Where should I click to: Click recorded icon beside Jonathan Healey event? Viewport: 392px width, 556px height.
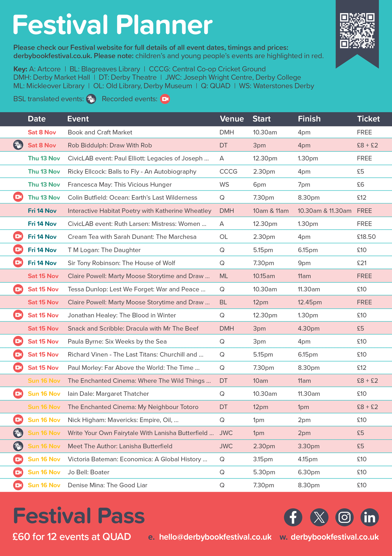point(18,315)
